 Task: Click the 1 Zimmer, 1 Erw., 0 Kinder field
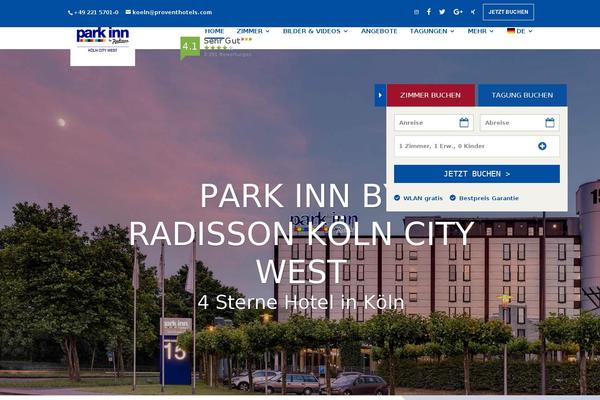(477, 146)
